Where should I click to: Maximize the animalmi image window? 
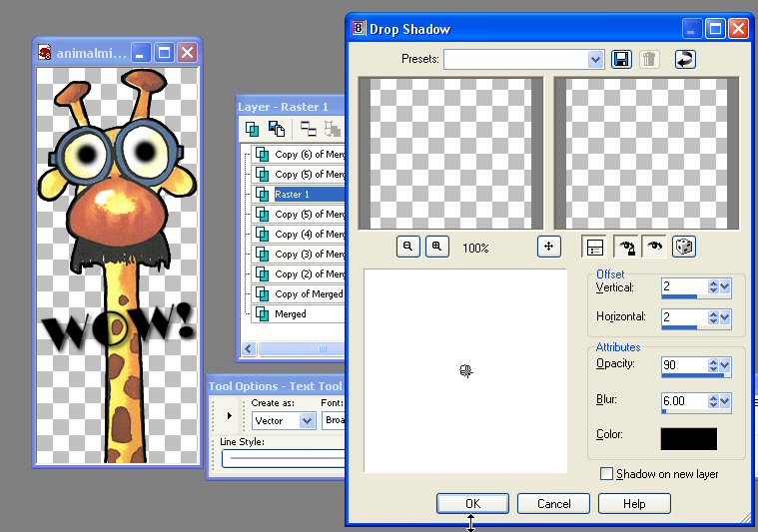point(164,52)
